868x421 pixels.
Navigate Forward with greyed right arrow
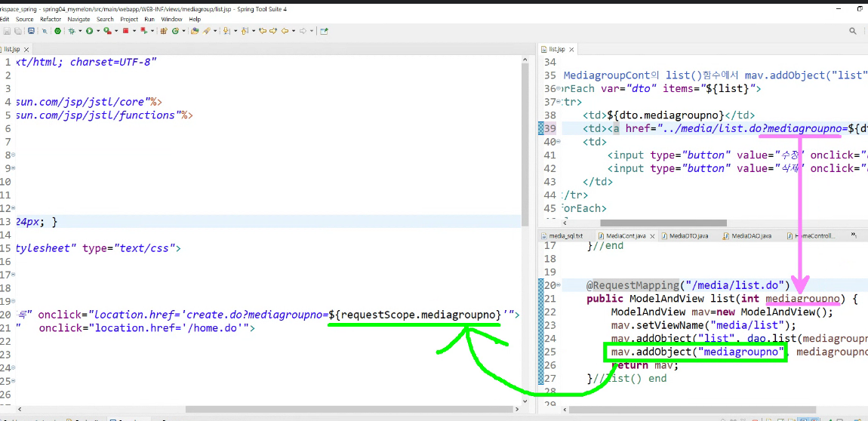[303, 31]
